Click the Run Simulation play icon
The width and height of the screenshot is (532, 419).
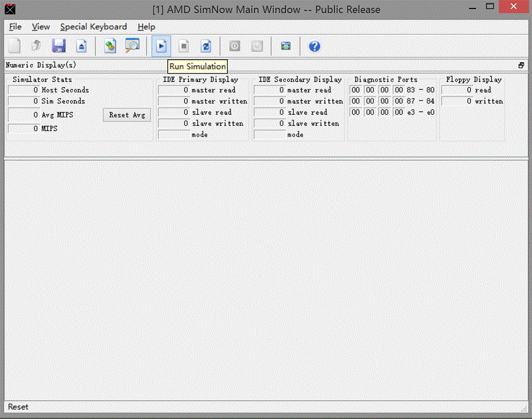[x=161, y=46]
